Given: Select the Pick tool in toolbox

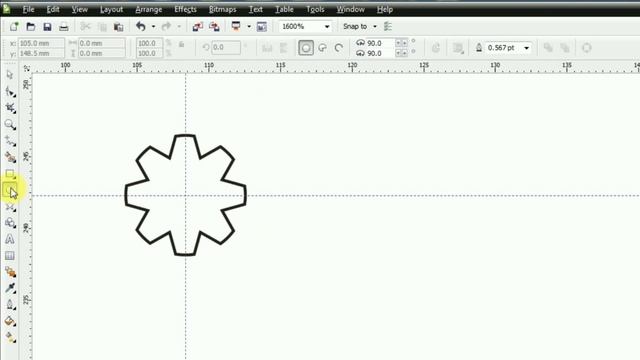Looking at the screenshot, I should (10, 75).
